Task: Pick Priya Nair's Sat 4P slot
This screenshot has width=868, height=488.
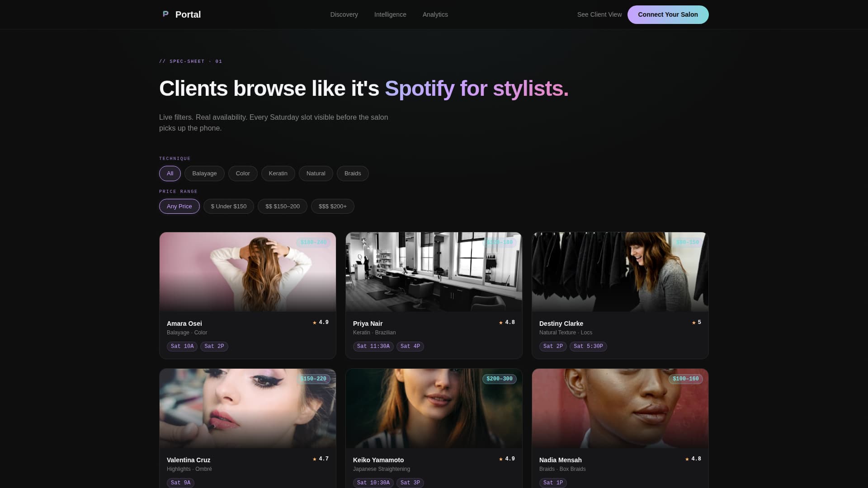Action: [x=410, y=347]
